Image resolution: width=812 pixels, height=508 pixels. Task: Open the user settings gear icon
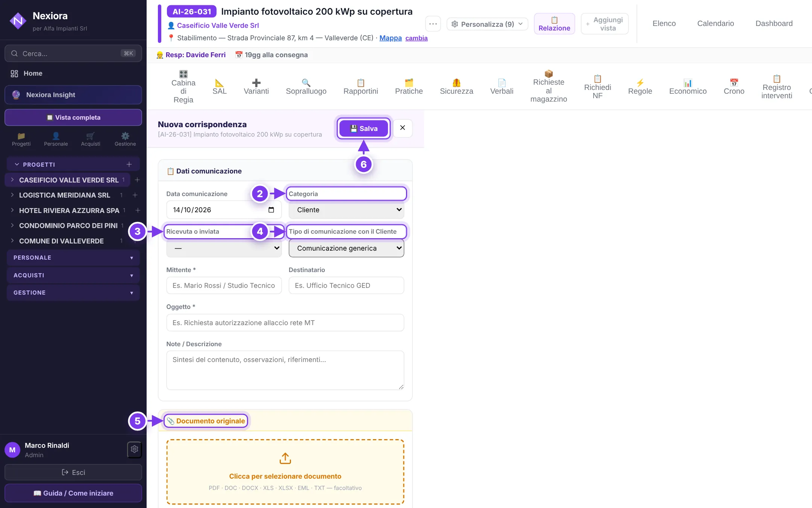(x=134, y=449)
